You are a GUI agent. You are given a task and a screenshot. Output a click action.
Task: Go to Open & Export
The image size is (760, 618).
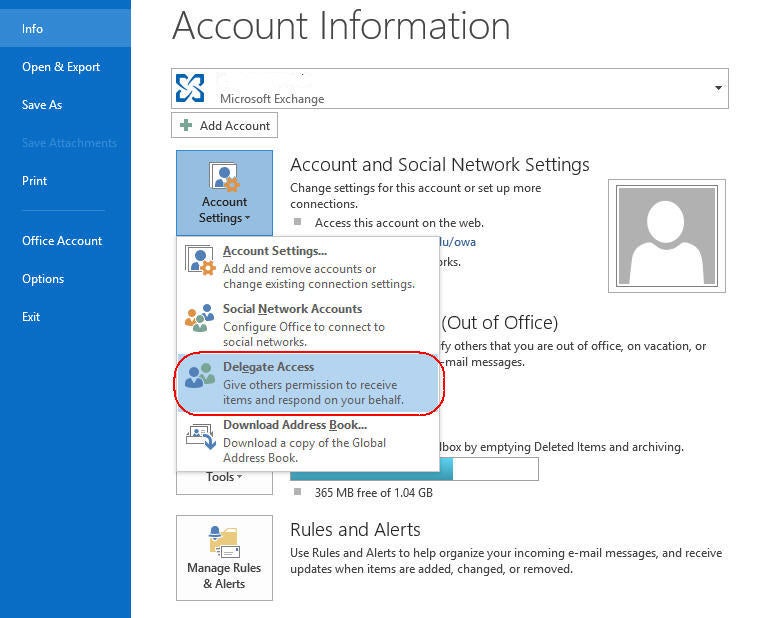coord(61,67)
